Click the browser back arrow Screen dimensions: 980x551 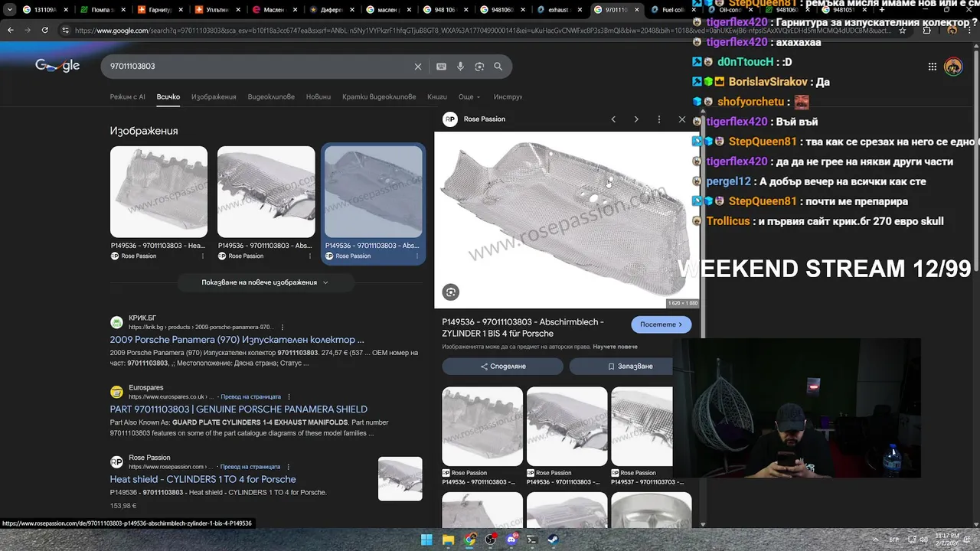10,30
